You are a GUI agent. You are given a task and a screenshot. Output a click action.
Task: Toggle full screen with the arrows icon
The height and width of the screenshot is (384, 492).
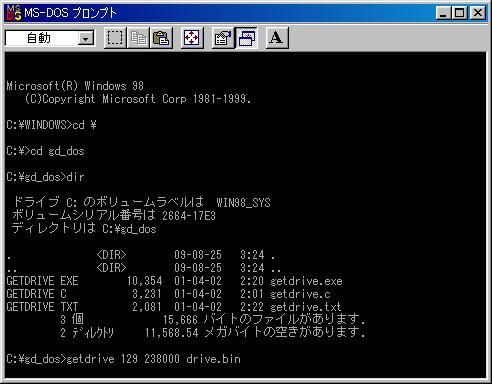coord(192,38)
